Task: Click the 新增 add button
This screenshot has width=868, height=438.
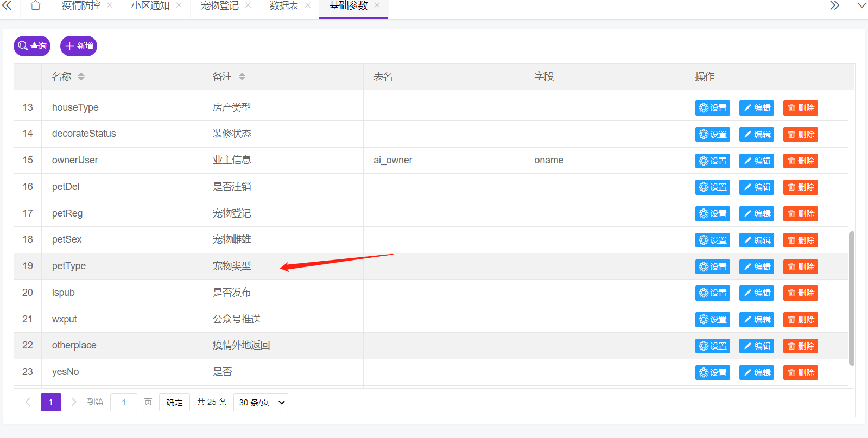Action: point(79,46)
